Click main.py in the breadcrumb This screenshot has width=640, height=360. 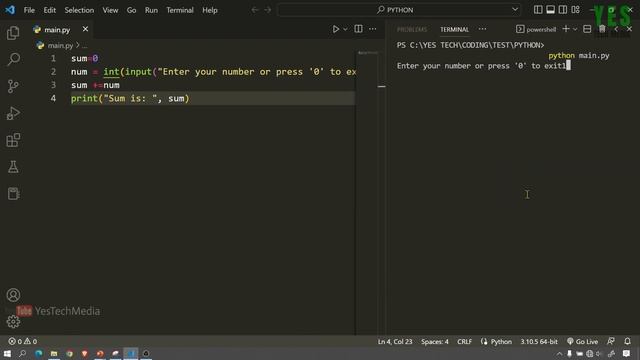click(60, 45)
